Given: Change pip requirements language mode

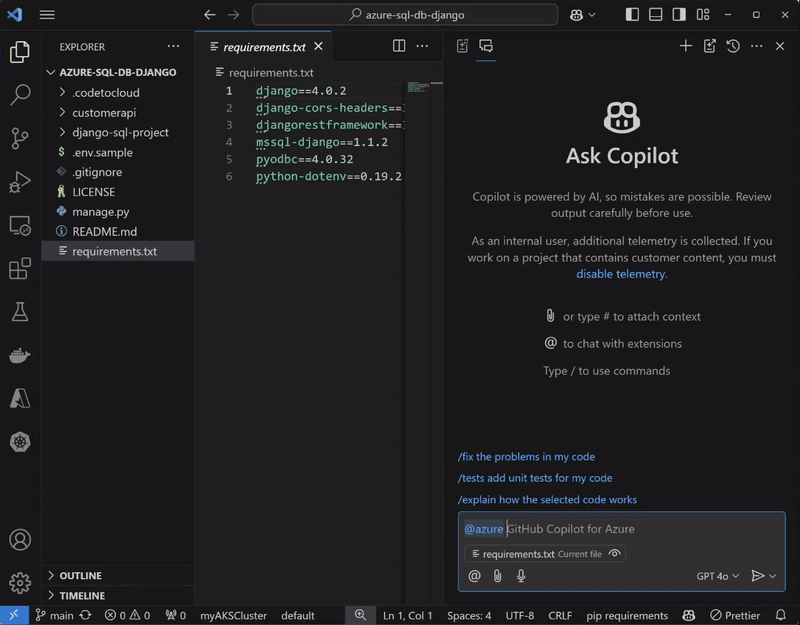Looking at the screenshot, I should [x=627, y=615].
